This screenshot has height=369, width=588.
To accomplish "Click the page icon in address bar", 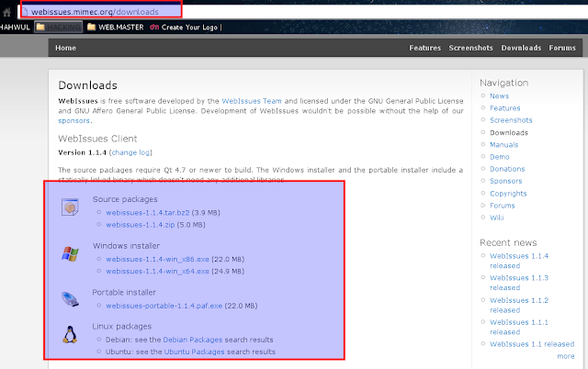I will [x=25, y=12].
